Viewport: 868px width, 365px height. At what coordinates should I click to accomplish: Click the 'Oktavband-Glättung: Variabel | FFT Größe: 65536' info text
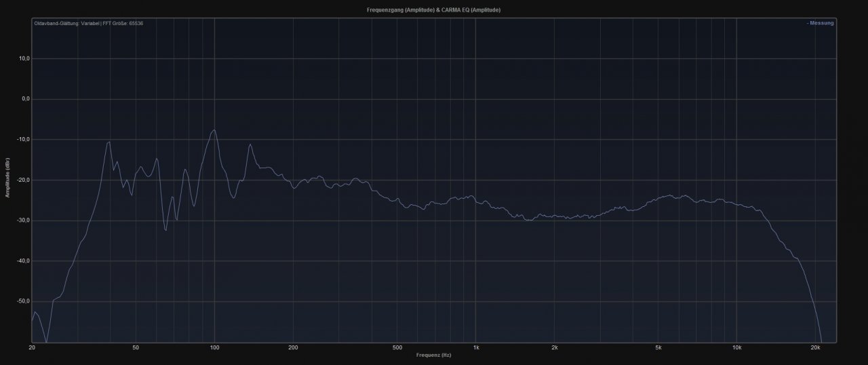(88, 23)
